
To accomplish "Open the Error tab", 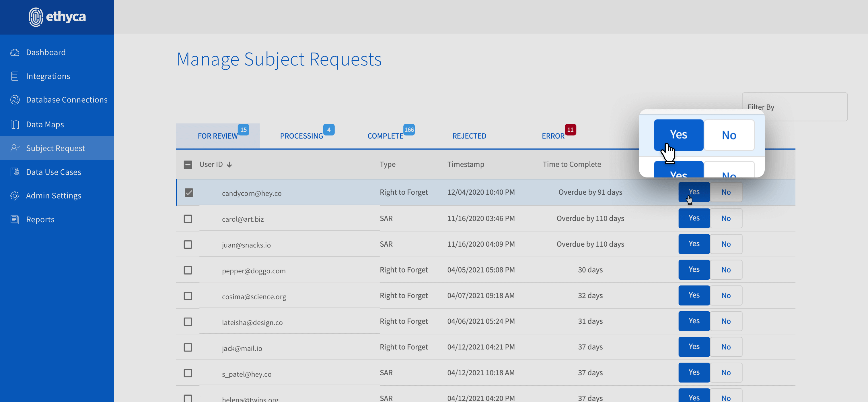I will (x=552, y=136).
